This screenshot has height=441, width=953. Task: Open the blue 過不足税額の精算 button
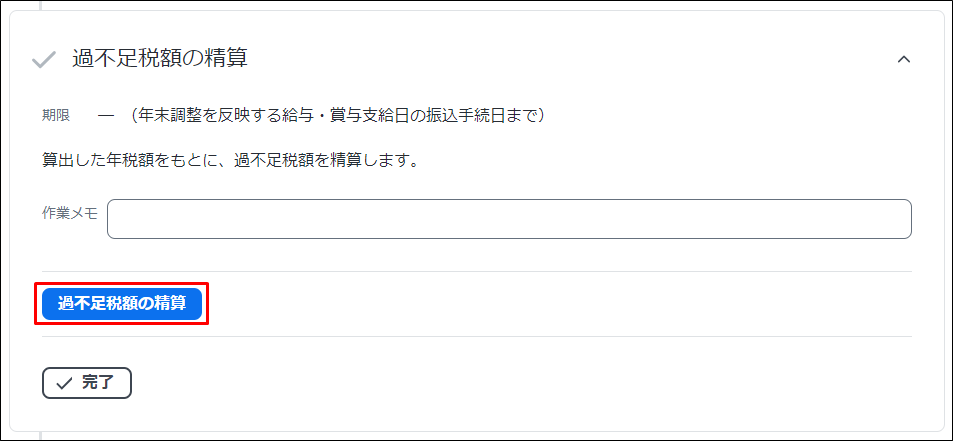click(x=122, y=304)
